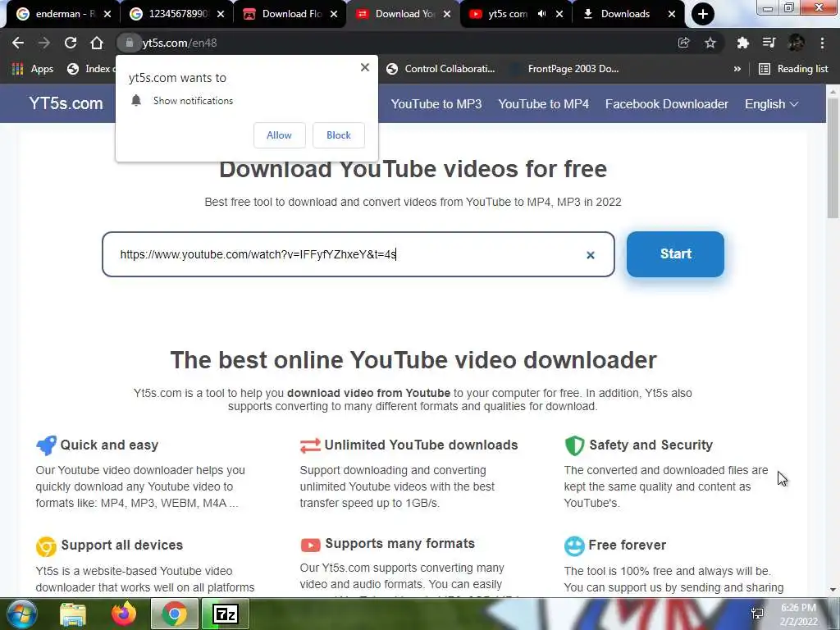Image resolution: width=840 pixels, height=630 pixels.
Task: Click the Start button
Action: pos(676,254)
